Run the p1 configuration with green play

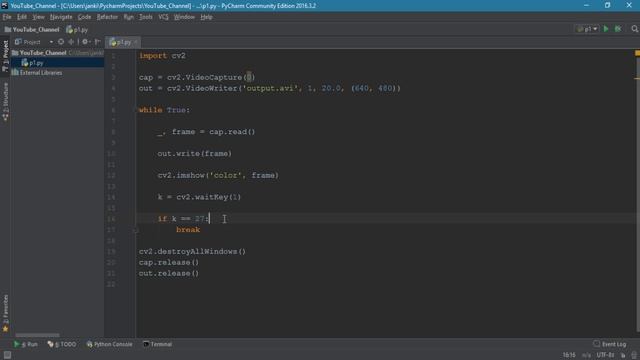click(x=606, y=29)
